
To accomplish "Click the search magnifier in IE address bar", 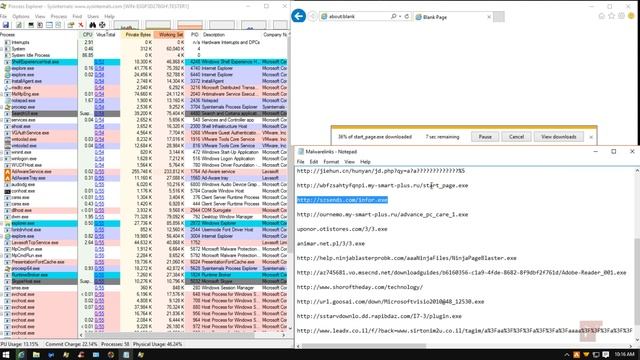I will (393, 16).
